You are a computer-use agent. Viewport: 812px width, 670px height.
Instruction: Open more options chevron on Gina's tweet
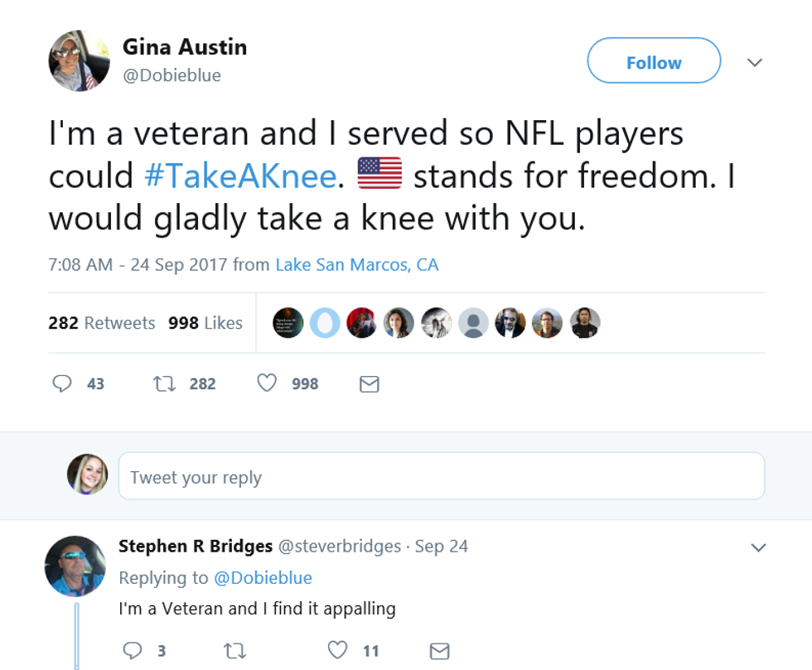click(x=755, y=62)
